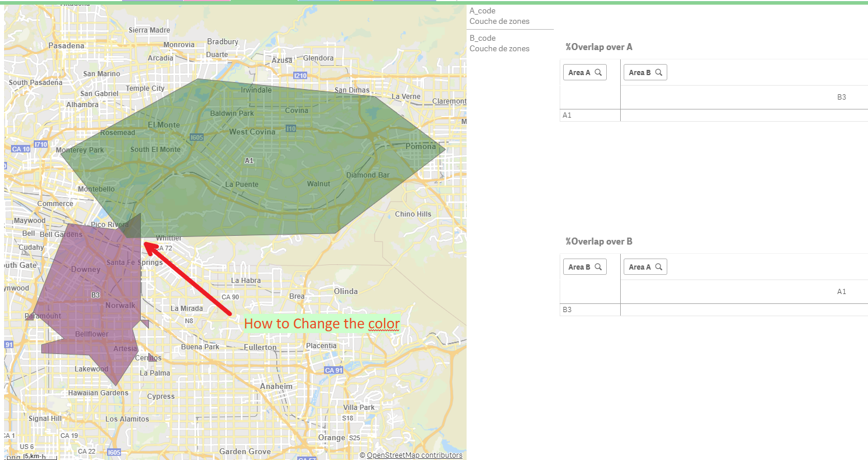Click the B_code Couche de zones filter pane
Viewport: 868px width, 460px height.
point(510,43)
